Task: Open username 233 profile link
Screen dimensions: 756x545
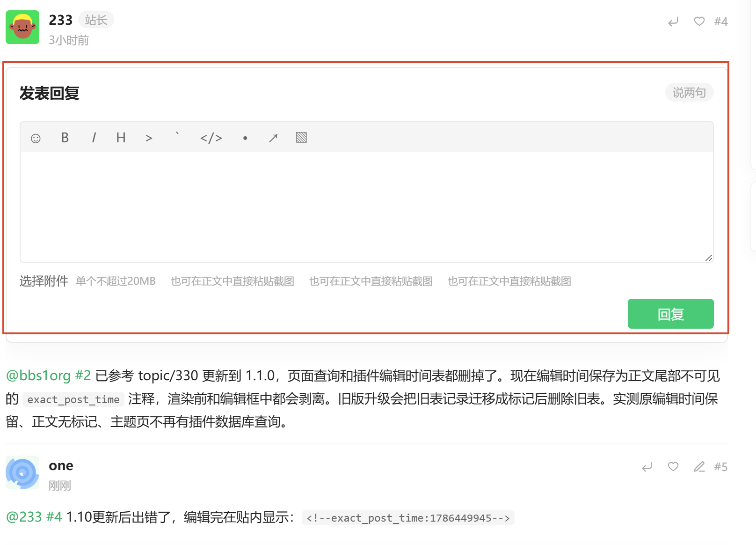Action: (x=61, y=20)
